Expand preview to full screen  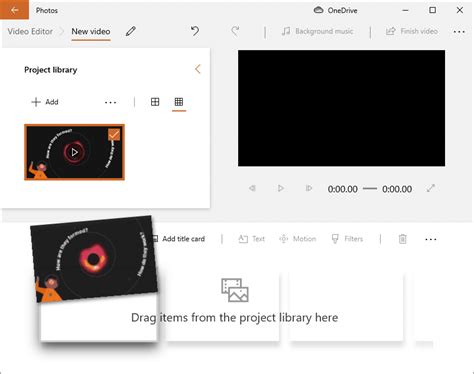point(431,188)
